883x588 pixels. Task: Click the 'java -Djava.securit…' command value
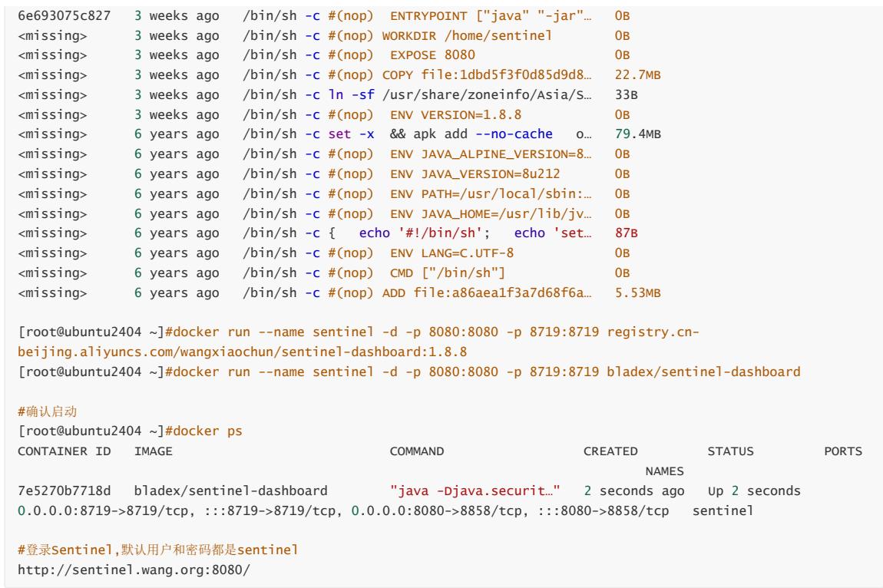[475, 491]
